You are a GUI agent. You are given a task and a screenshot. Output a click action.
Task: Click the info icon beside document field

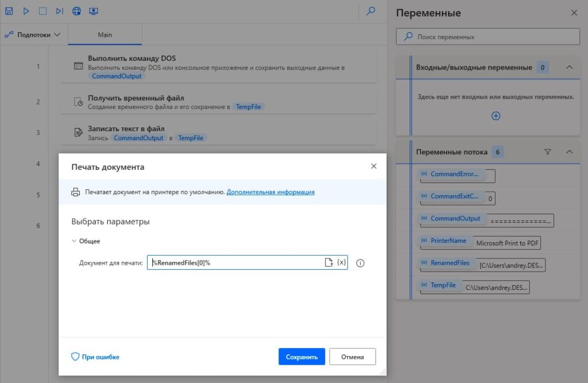361,263
